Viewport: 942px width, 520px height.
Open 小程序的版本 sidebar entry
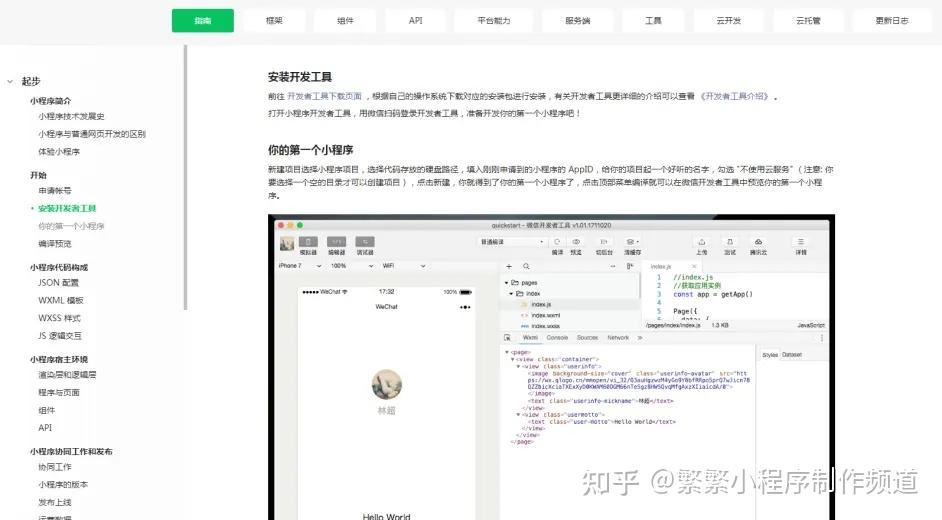coord(62,485)
